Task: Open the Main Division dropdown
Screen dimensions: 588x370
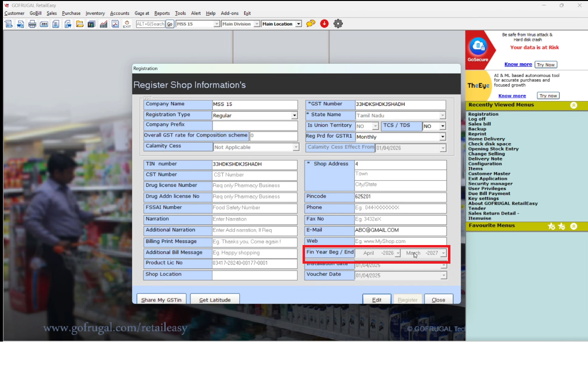Action: pyautogui.click(x=257, y=24)
